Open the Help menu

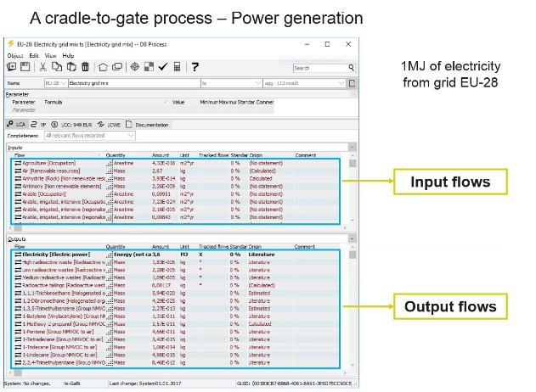(x=68, y=55)
